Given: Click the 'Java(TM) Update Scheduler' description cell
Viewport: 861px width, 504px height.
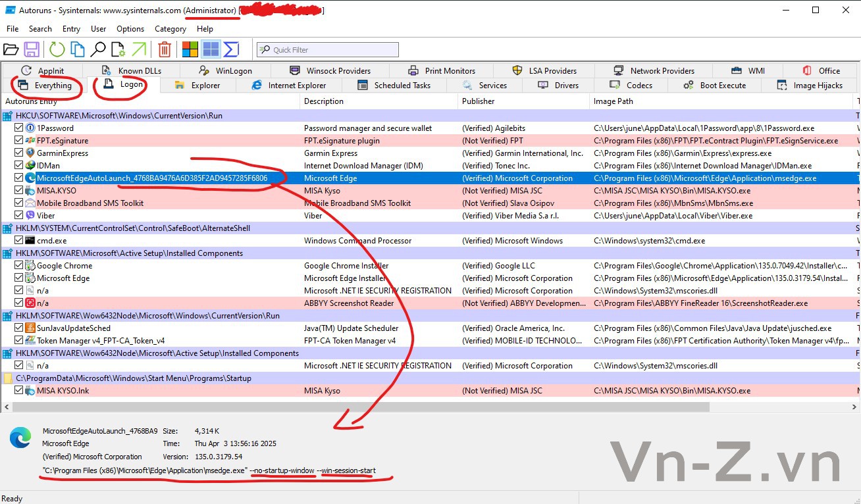Looking at the screenshot, I should point(351,328).
